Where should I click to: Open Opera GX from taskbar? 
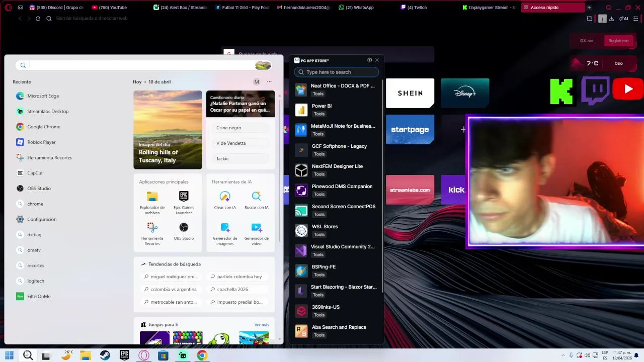click(144, 355)
